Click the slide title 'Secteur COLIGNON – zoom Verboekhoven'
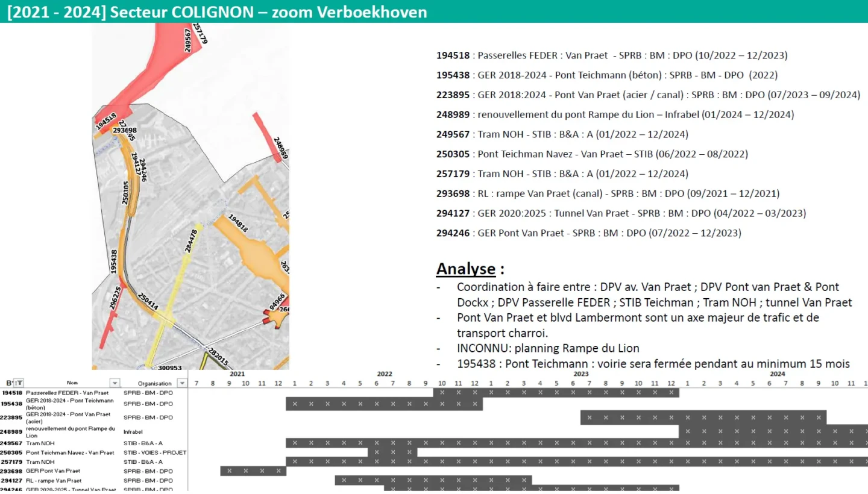This screenshot has height=494, width=868. tap(268, 12)
